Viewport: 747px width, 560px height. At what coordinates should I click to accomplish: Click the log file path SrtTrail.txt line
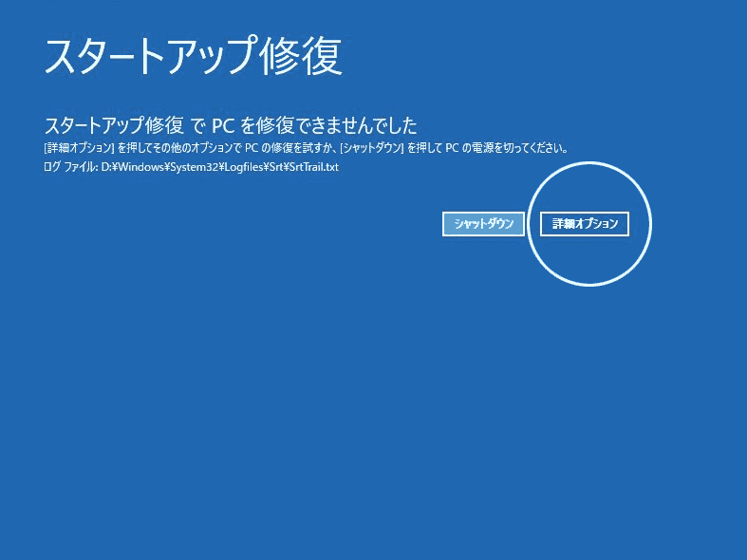(191, 167)
